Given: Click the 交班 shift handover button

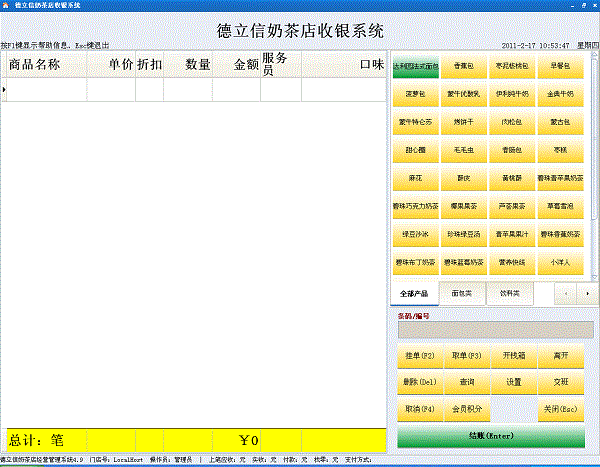Looking at the screenshot, I should pyautogui.click(x=561, y=382).
